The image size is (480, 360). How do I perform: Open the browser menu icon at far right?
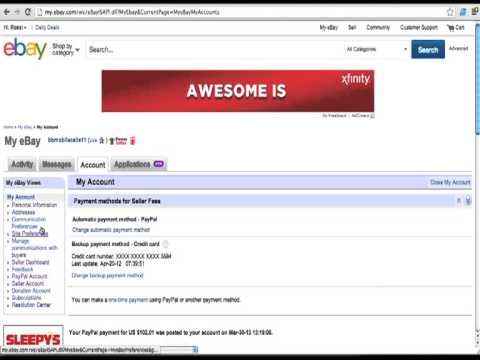click(x=475, y=12)
